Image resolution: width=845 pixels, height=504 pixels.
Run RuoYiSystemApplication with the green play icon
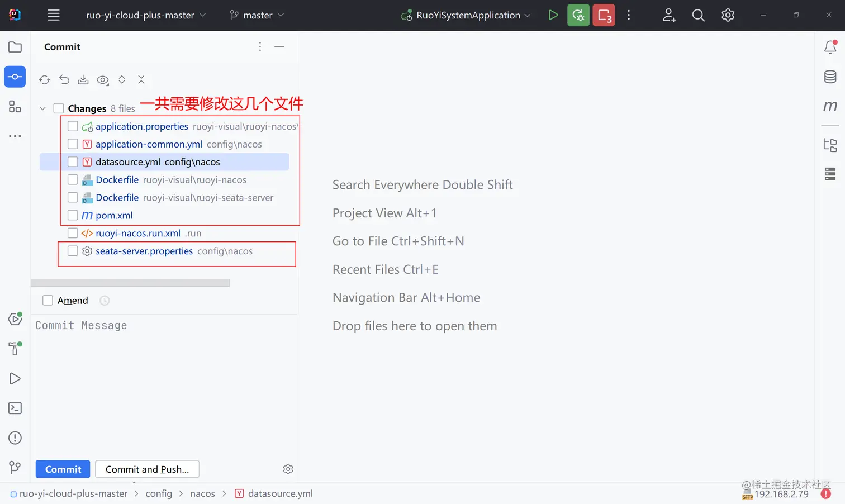pos(553,15)
